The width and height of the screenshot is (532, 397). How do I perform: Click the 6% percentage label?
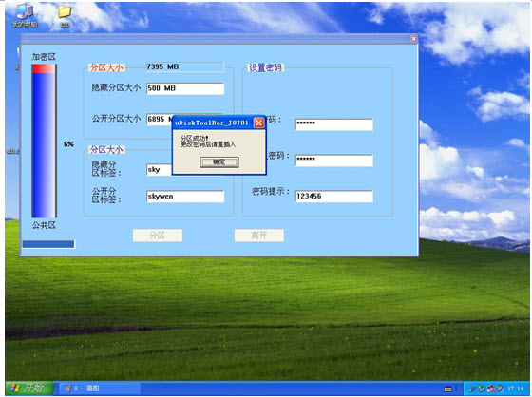68,144
